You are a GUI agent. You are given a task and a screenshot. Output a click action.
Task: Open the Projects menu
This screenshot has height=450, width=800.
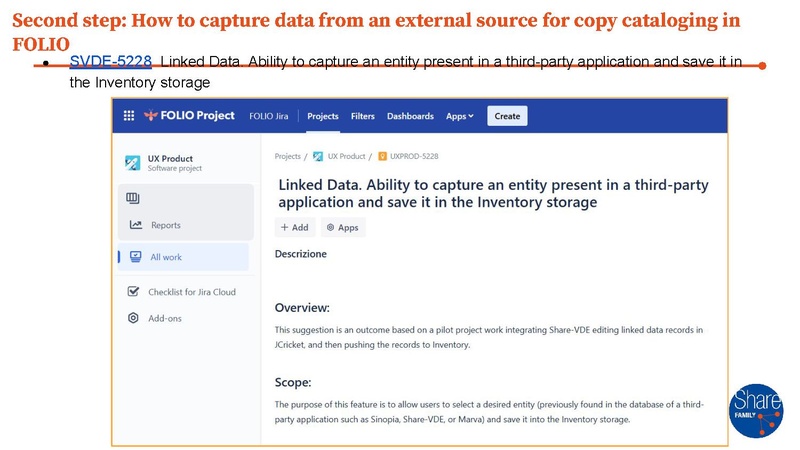point(322,116)
